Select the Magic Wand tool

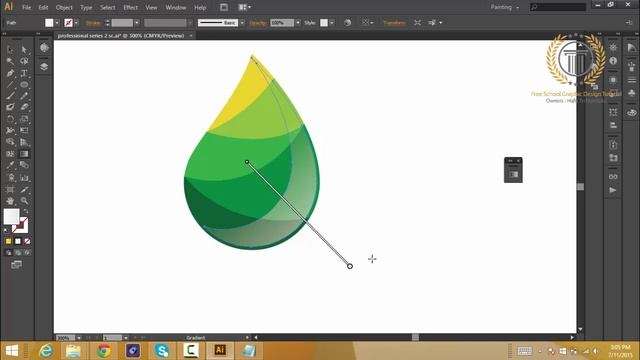[x=10, y=61]
